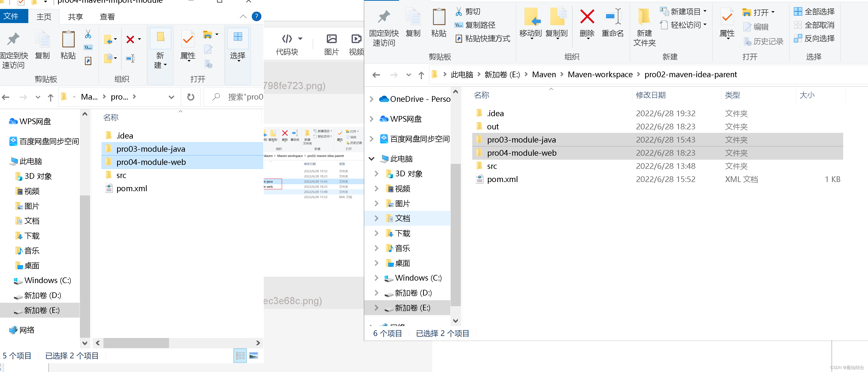The width and height of the screenshot is (868, 372).
Task: Click Back arrow in right window navigation
Action: tap(376, 75)
